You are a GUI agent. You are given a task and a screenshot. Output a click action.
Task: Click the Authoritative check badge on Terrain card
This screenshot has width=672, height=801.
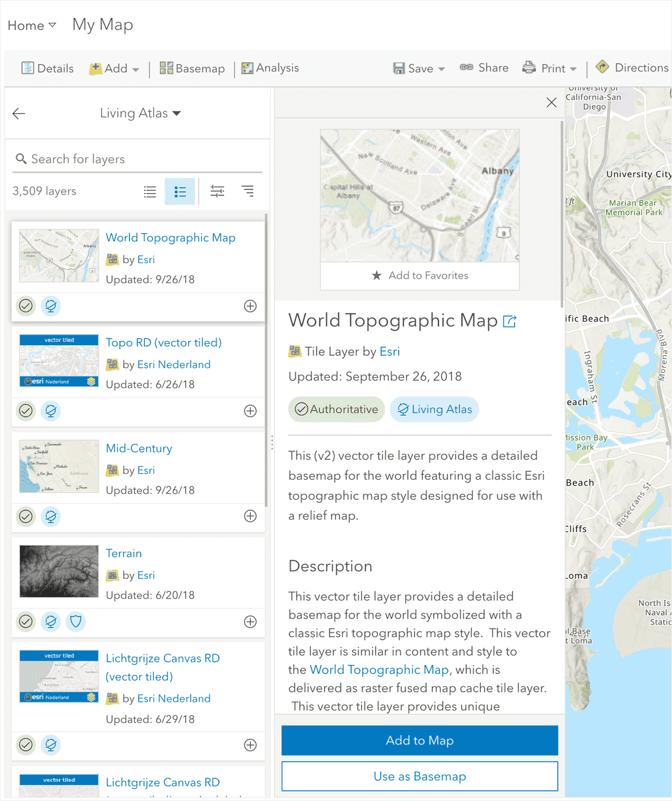click(x=25, y=621)
